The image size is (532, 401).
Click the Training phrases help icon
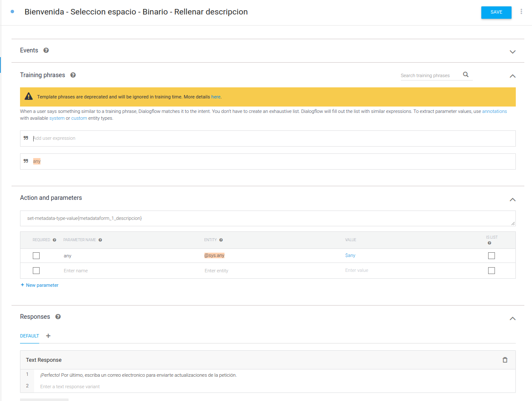coord(73,75)
